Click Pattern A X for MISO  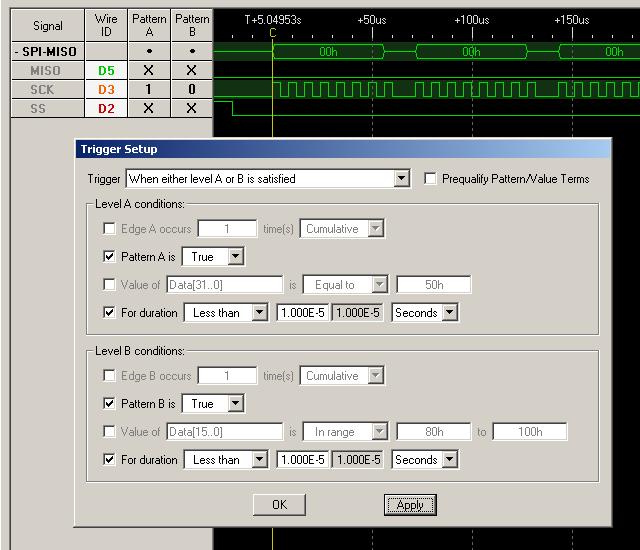coord(149,70)
